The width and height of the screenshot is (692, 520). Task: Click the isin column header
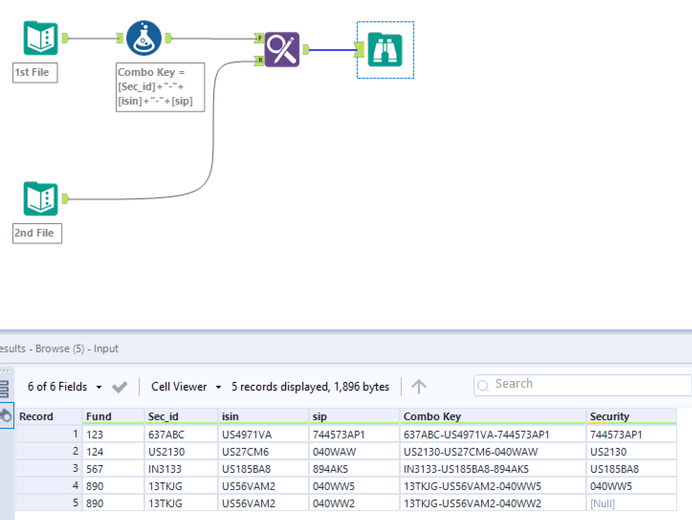coord(263,416)
